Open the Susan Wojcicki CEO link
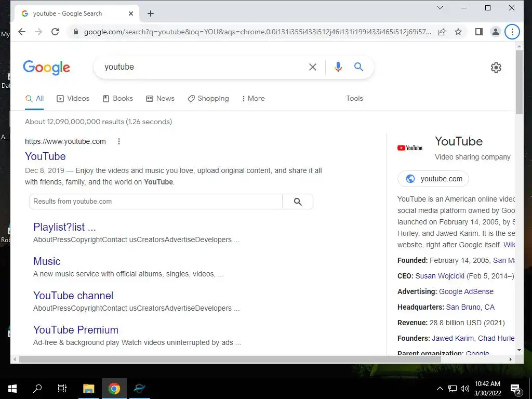 click(x=440, y=276)
